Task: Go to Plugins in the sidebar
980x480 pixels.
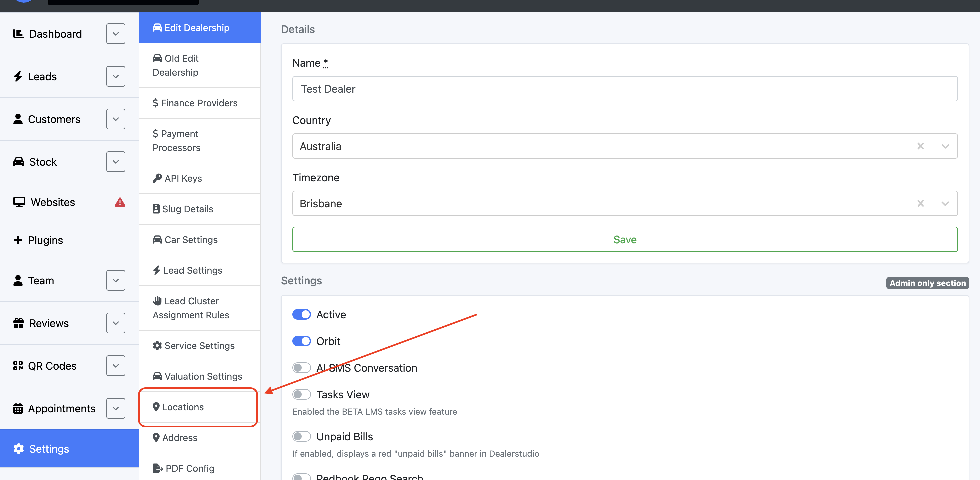Action: [x=45, y=240]
